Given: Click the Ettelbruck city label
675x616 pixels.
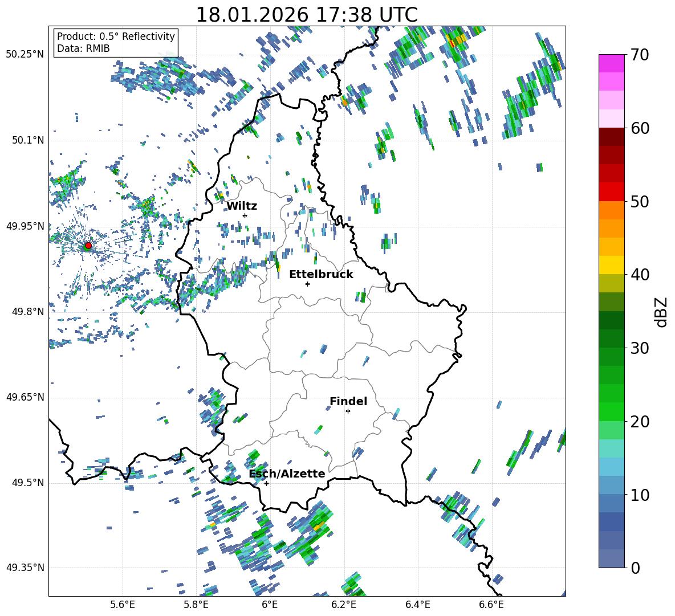Looking at the screenshot, I should coord(321,275).
